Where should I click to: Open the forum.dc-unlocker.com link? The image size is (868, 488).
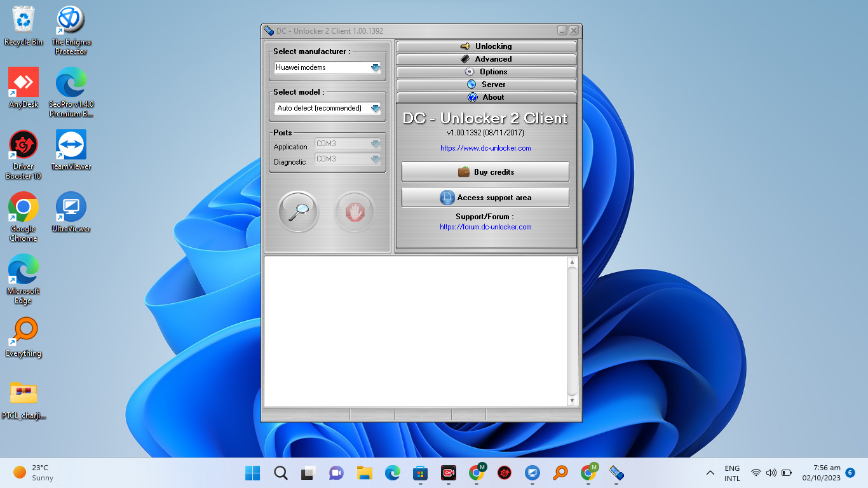(485, 227)
